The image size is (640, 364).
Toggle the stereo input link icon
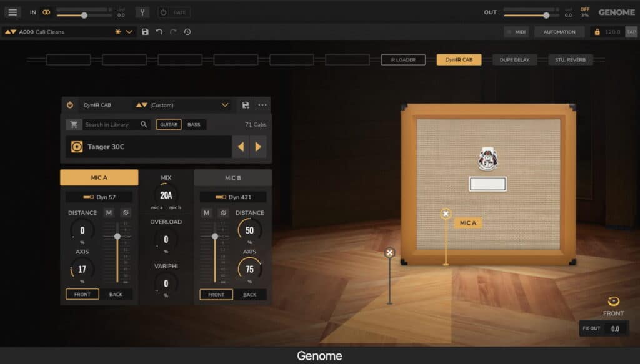click(x=46, y=12)
